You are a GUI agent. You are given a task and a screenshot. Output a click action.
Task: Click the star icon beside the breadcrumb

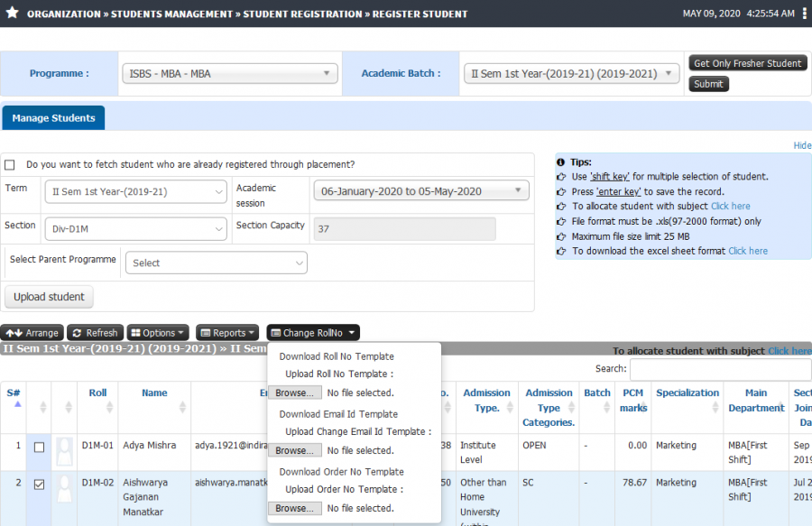[x=13, y=13]
